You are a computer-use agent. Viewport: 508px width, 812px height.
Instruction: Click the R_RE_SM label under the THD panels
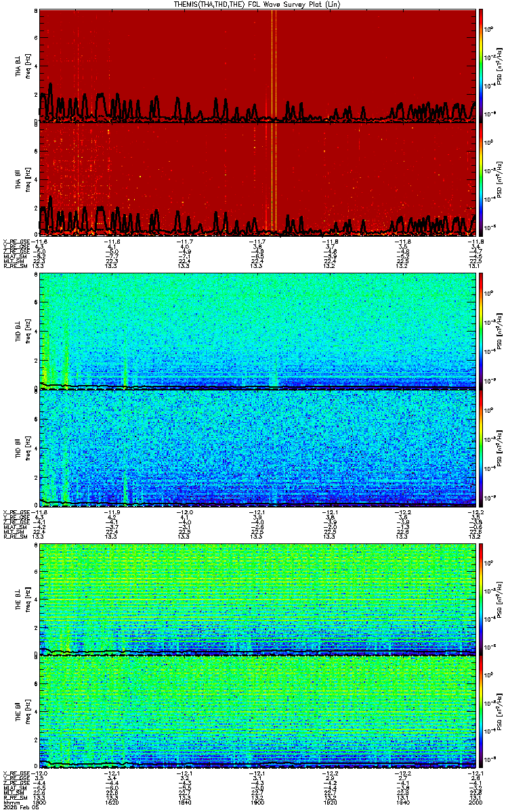click(16, 537)
